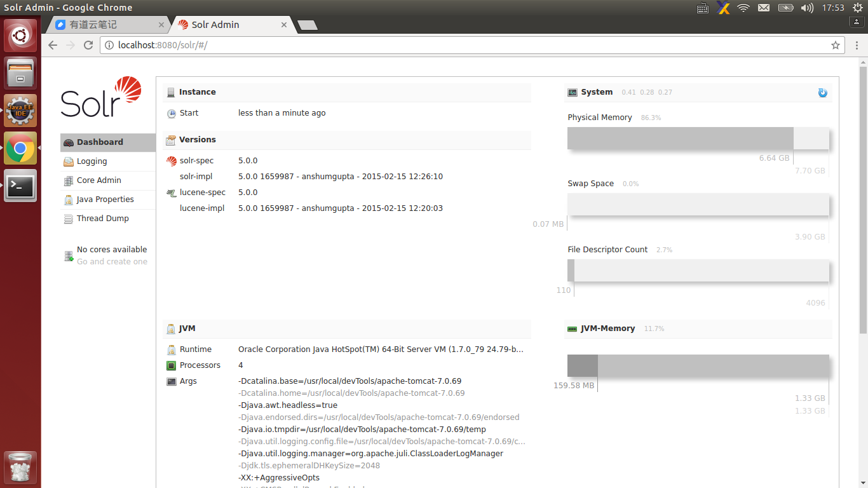
Task: Open the Terminal from launcher
Action: point(20,186)
